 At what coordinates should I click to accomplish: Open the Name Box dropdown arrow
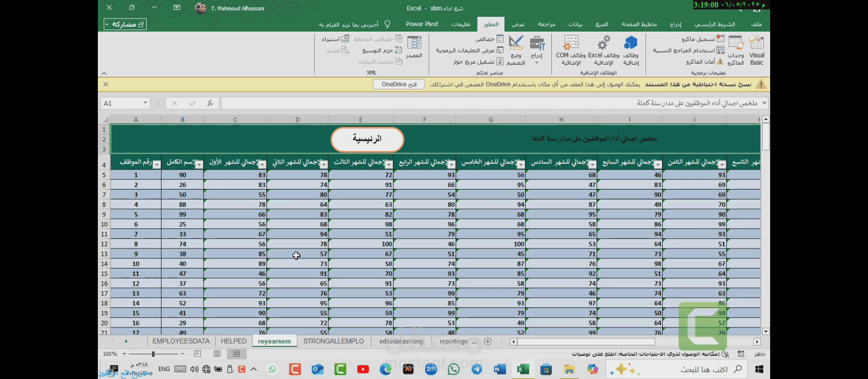pyautogui.click(x=145, y=103)
